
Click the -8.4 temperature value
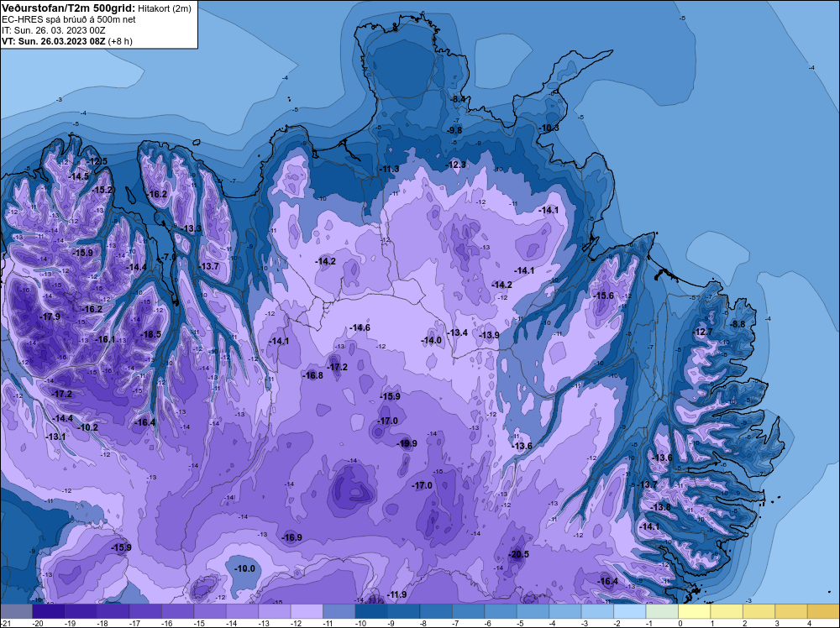point(459,99)
